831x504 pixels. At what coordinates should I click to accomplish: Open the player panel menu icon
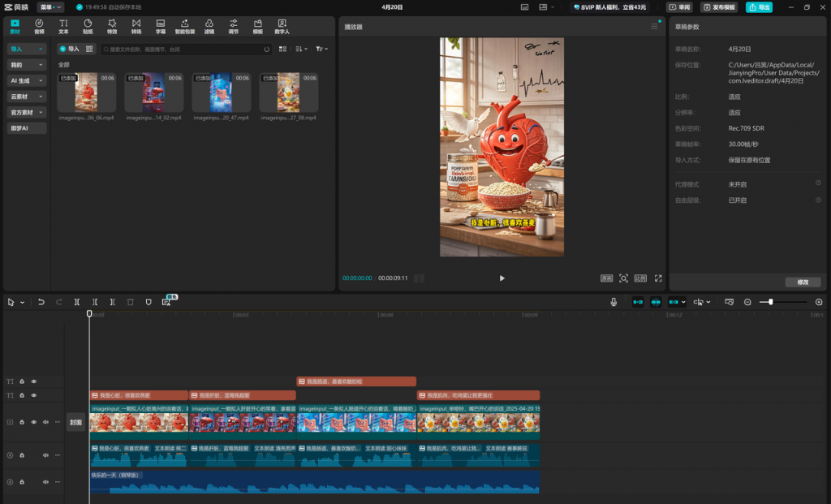[x=654, y=27]
